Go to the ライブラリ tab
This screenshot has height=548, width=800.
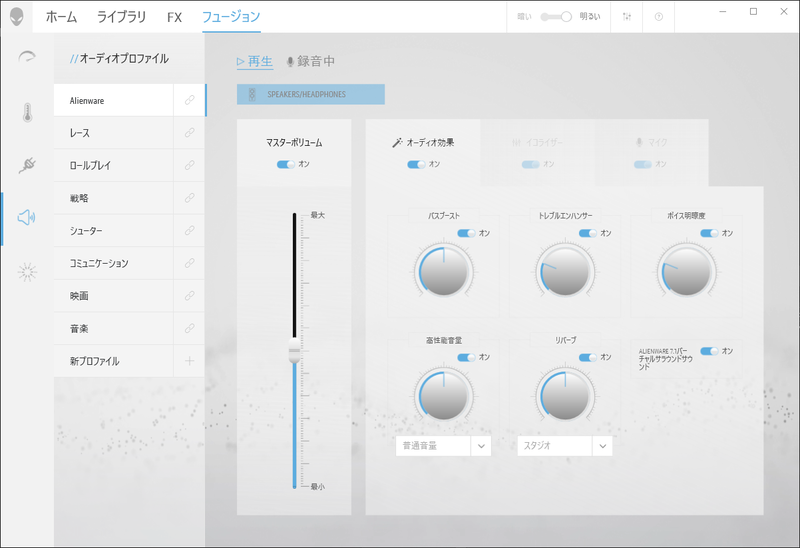121,17
